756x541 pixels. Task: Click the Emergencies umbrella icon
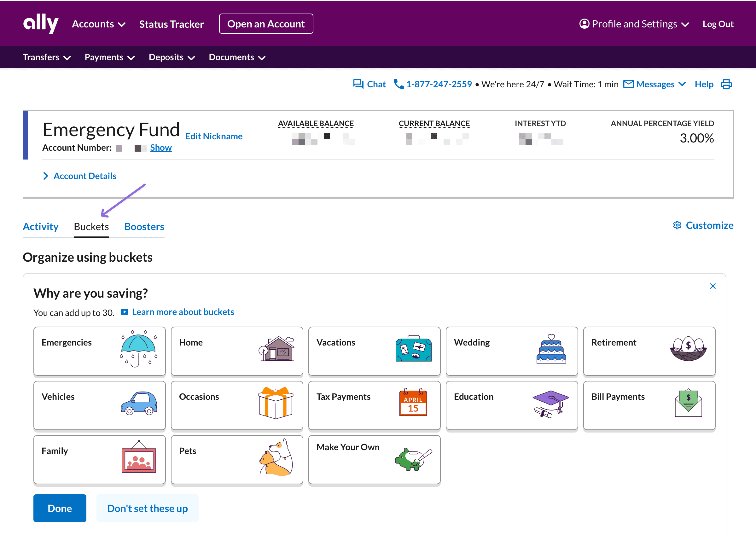pos(138,348)
